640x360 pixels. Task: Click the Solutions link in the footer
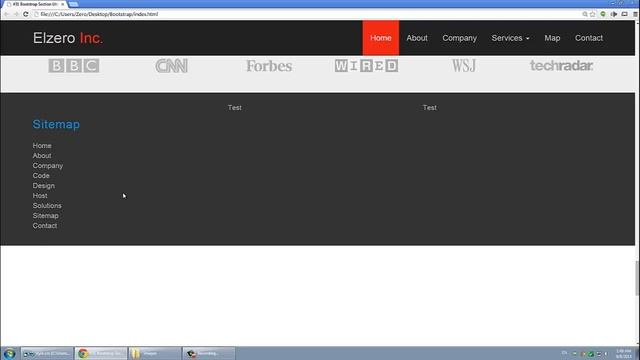[x=47, y=206]
